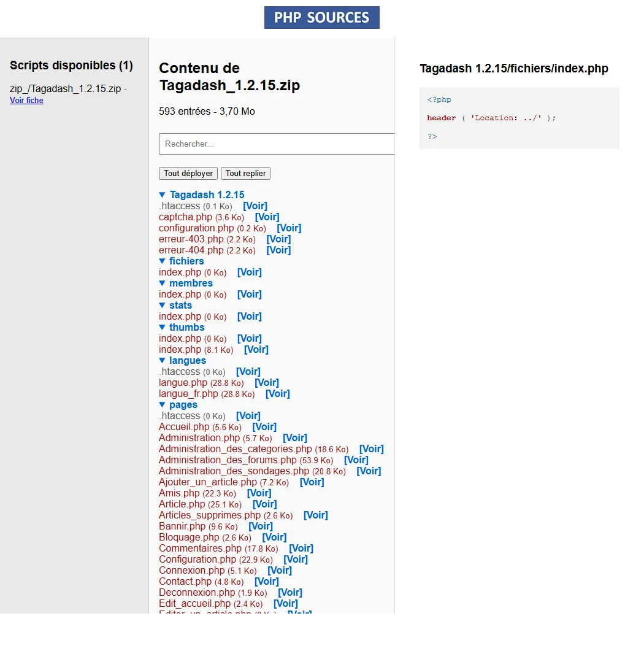Collapse the fichiers folder
The height and width of the screenshot is (651, 644).
(x=163, y=261)
